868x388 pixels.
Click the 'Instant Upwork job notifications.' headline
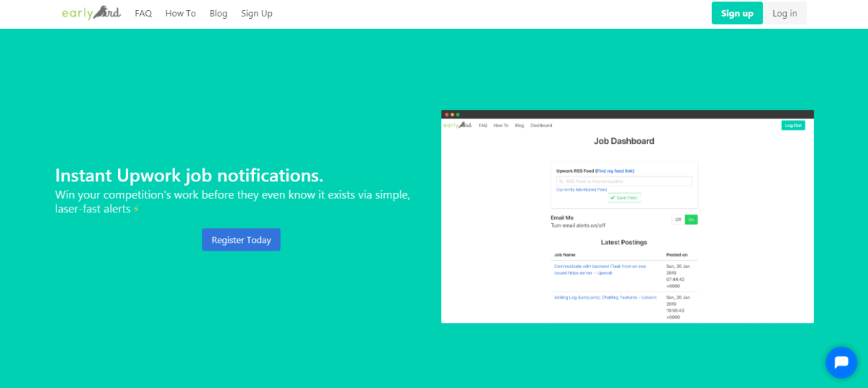click(x=190, y=176)
